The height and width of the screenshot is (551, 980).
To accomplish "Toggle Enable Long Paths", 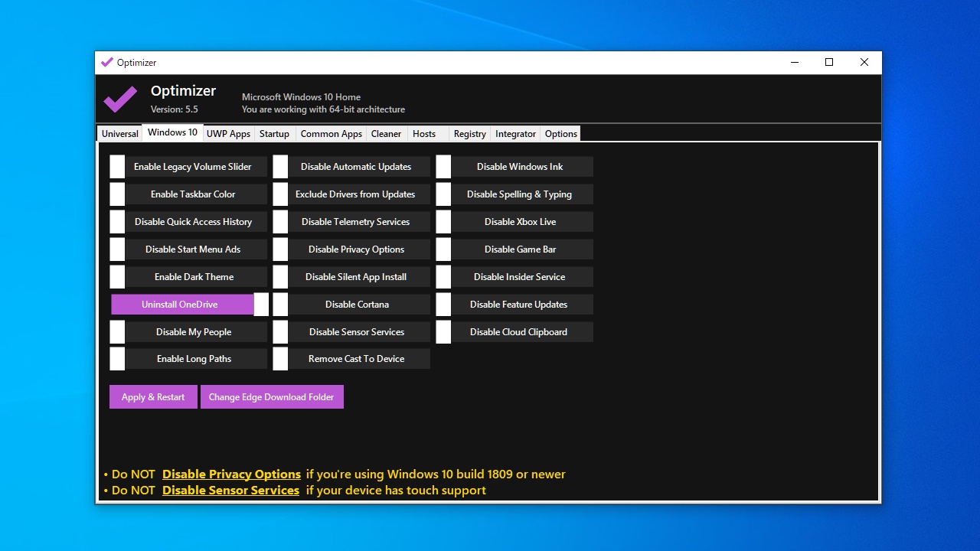I will point(188,359).
